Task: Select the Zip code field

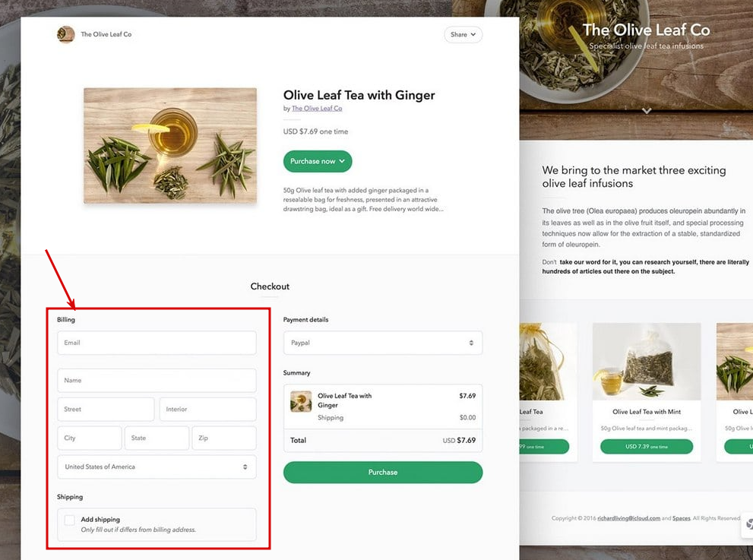Action: click(x=223, y=438)
